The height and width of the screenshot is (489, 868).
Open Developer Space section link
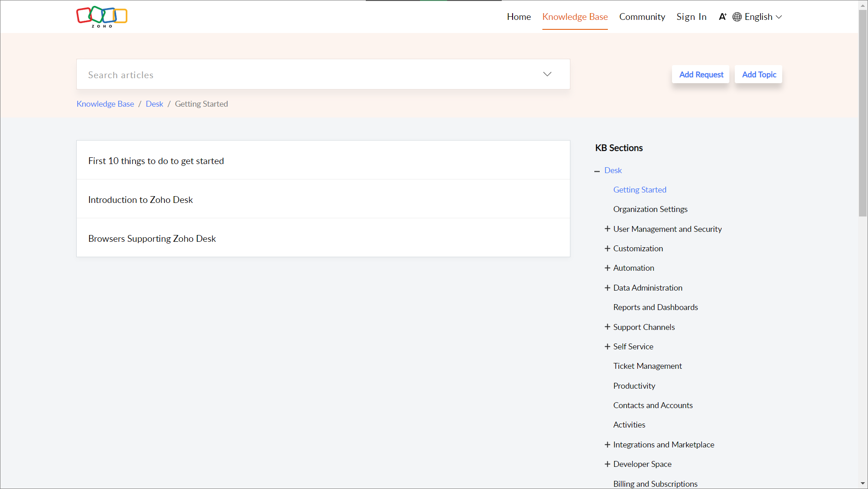coord(642,464)
